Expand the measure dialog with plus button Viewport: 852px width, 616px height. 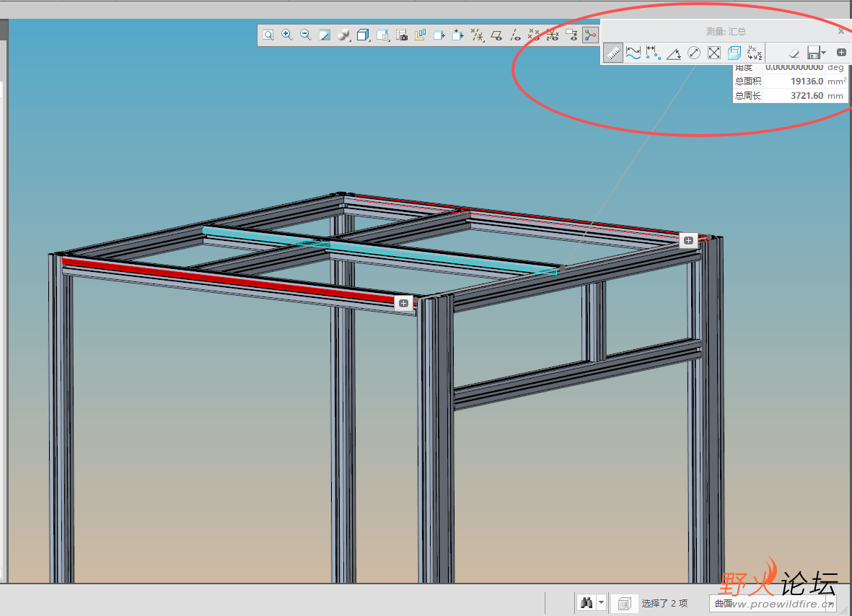(841, 52)
